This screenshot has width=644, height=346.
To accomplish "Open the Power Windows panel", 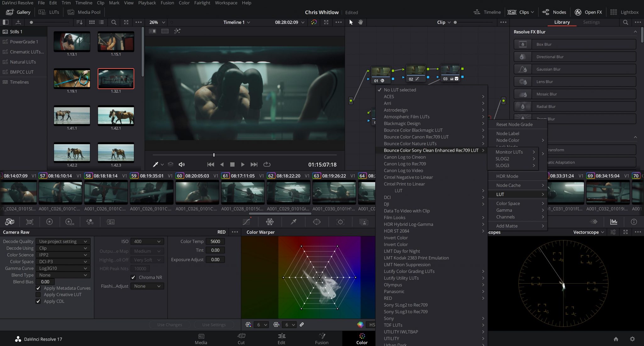I will click(317, 222).
